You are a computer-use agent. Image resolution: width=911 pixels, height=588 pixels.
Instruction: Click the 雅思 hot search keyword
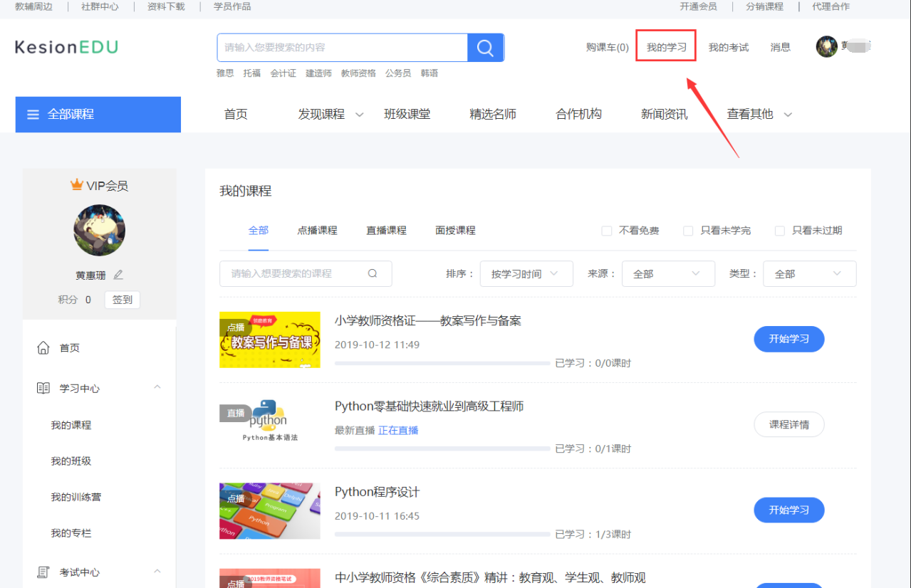[225, 73]
